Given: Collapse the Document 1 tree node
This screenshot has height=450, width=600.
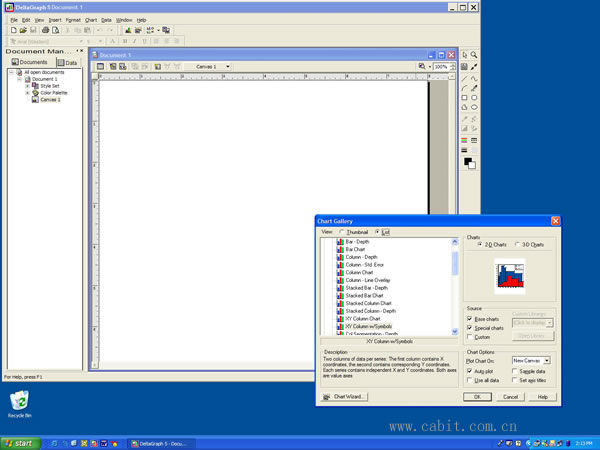Looking at the screenshot, I should [x=20, y=79].
